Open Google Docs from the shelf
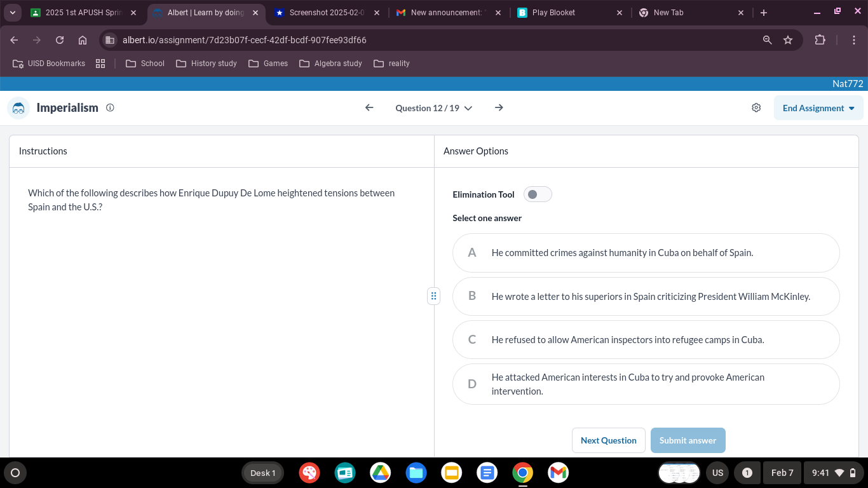 click(x=487, y=473)
